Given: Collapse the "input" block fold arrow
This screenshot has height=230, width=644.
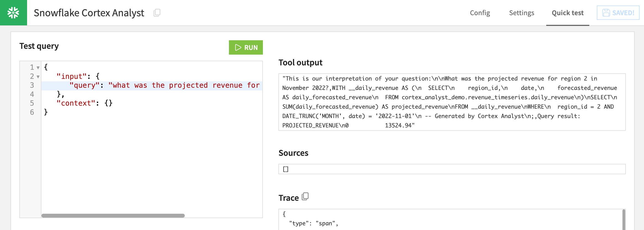Looking at the screenshot, I should [38, 77].
